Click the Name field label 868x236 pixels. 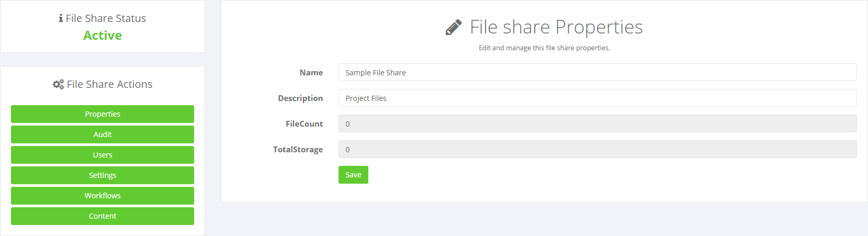click(x=311, y=73)
